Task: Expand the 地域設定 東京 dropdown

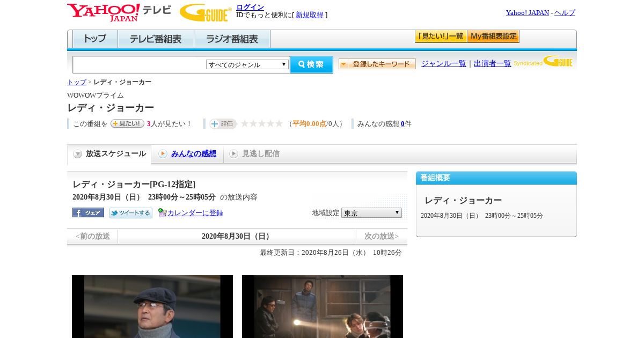Action: [371, 213]
